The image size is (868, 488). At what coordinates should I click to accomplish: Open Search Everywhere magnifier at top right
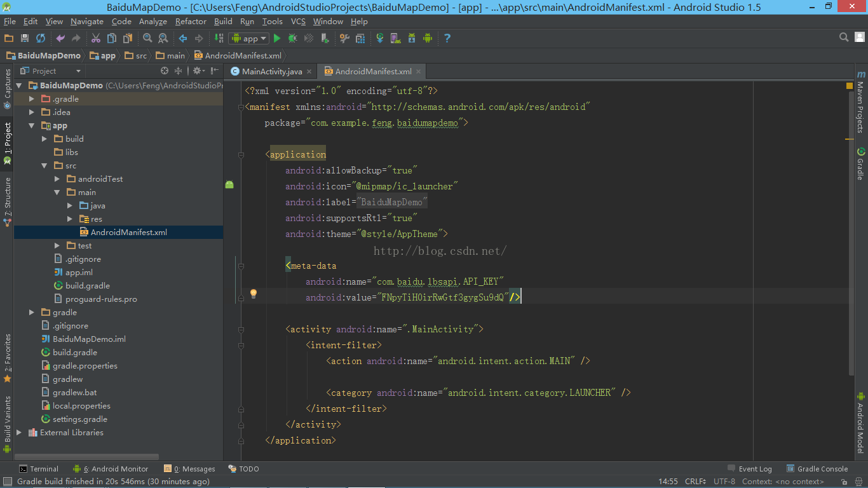[844, 37]
